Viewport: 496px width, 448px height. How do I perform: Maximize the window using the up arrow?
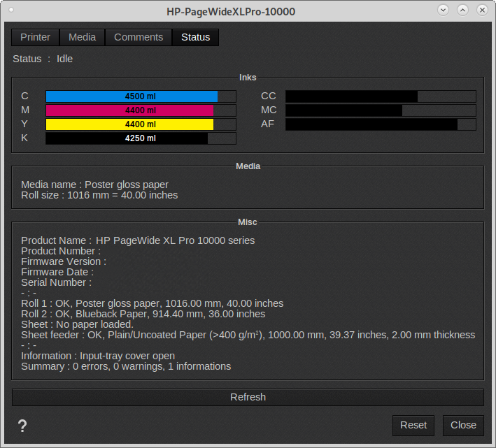[x=463, y=10]
